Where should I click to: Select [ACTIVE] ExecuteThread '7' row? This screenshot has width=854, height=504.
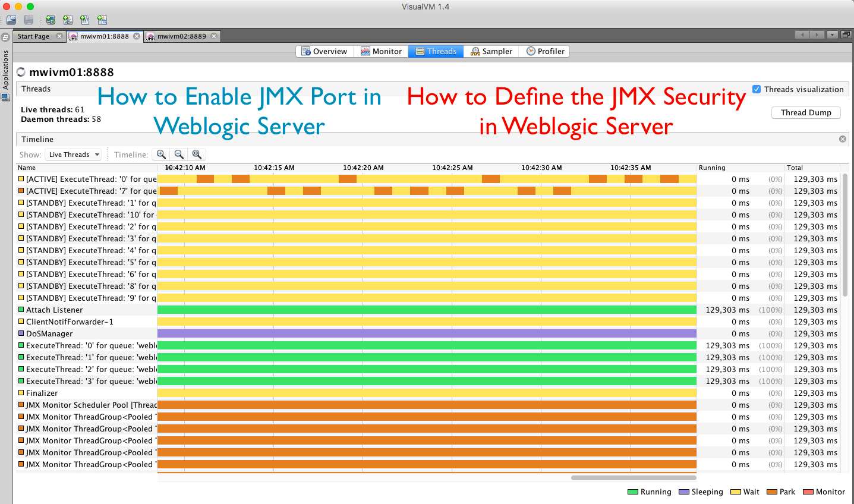point(428,191)
